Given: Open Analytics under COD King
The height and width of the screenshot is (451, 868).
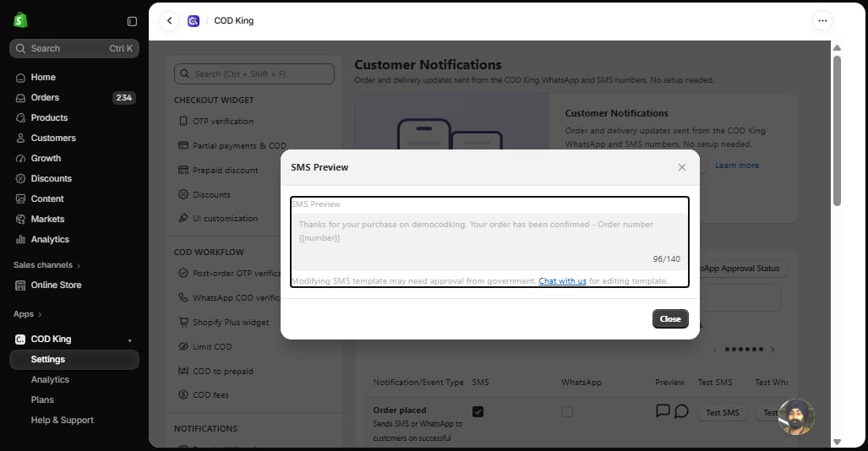Looking at the screenshot, I should pyautogui.click(x=50, y=379).
